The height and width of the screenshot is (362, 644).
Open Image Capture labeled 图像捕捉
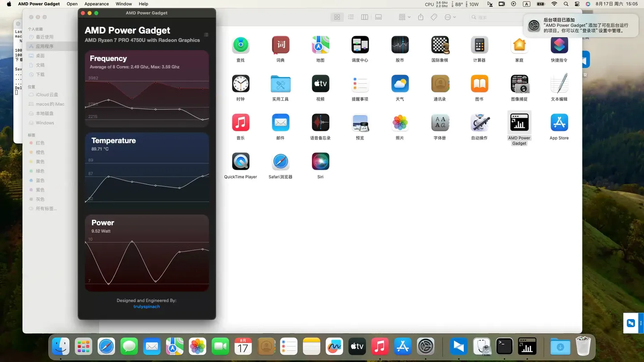pos(519,84)
